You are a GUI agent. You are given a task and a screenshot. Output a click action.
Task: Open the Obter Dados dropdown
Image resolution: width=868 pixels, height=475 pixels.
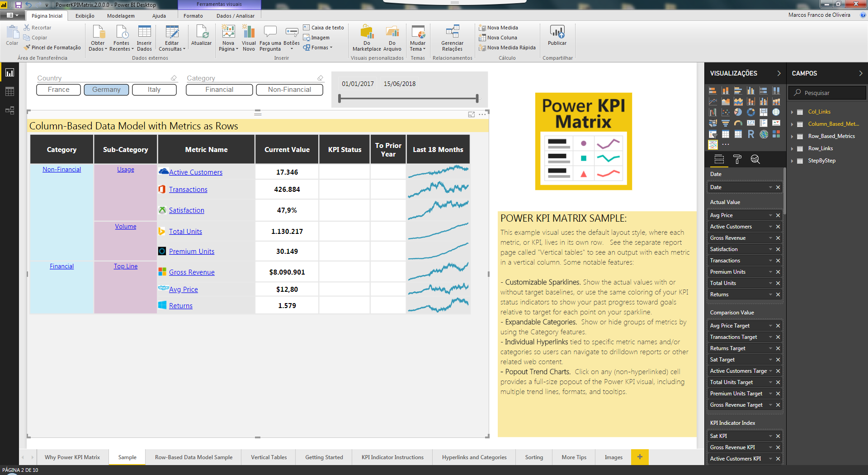98,46
